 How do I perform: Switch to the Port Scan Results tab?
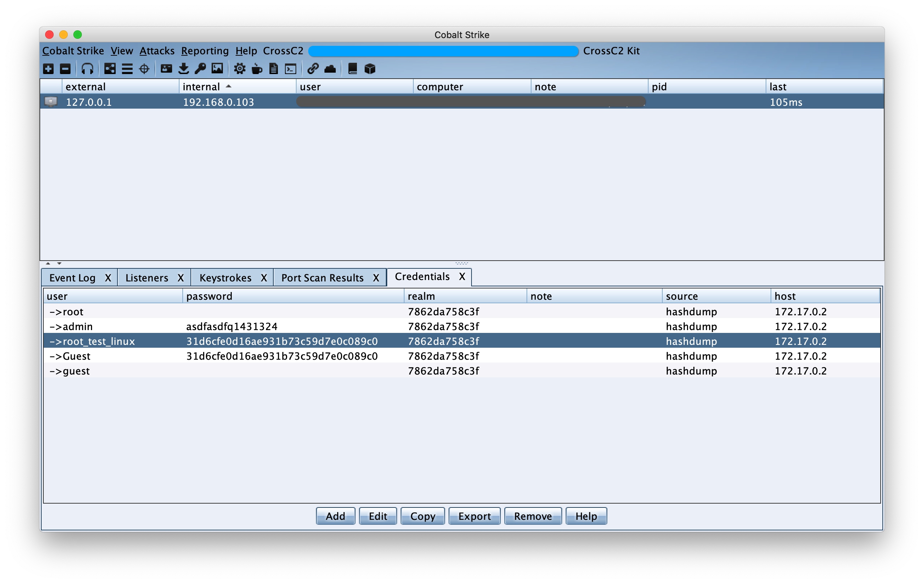[322, 278]
